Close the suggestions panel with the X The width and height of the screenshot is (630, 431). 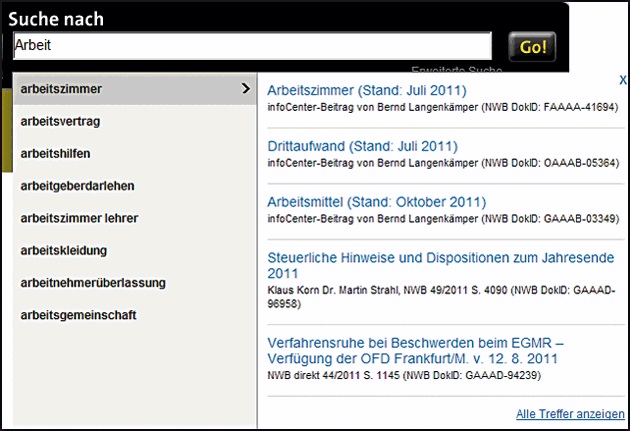pos(622,80)
